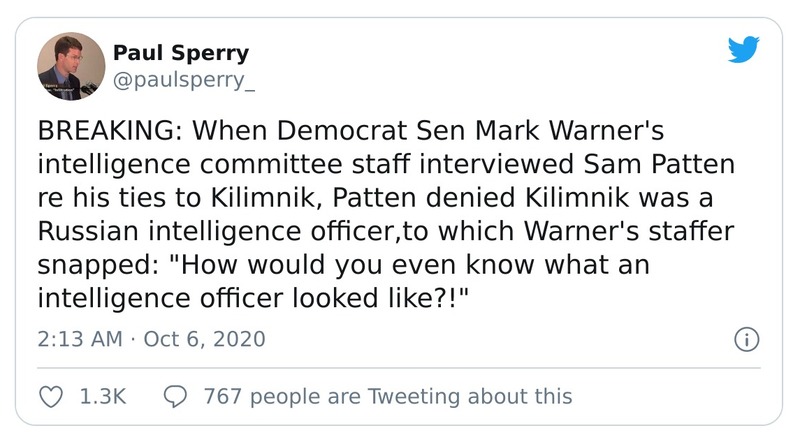
Task: Click the reply speech bubble icon
Action: (173, 396)
